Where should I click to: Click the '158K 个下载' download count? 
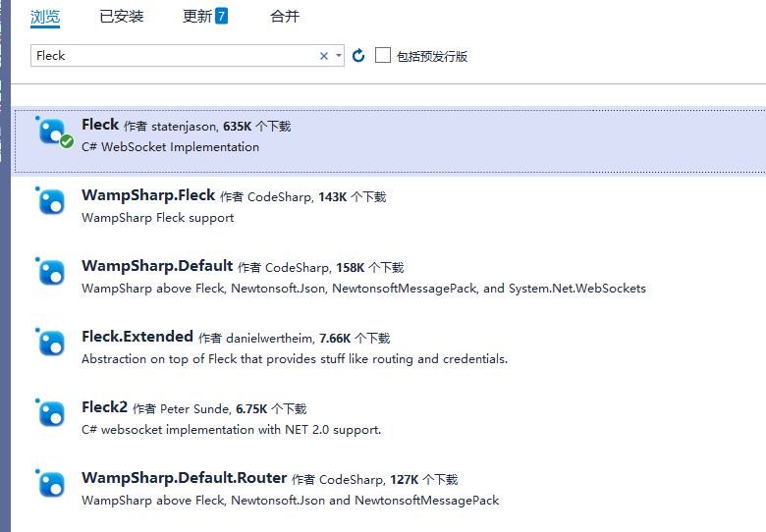click(x=370, y=268)
